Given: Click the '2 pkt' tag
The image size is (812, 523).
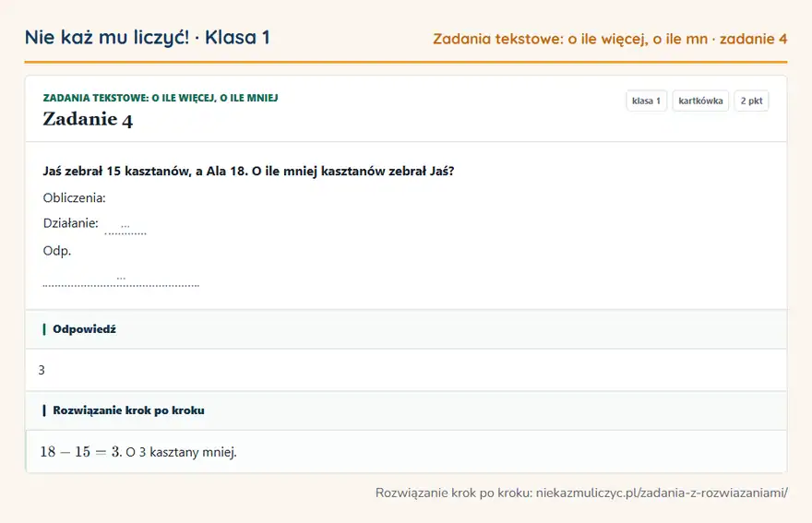Looking at the screenshot, I should tap(751, 101).
